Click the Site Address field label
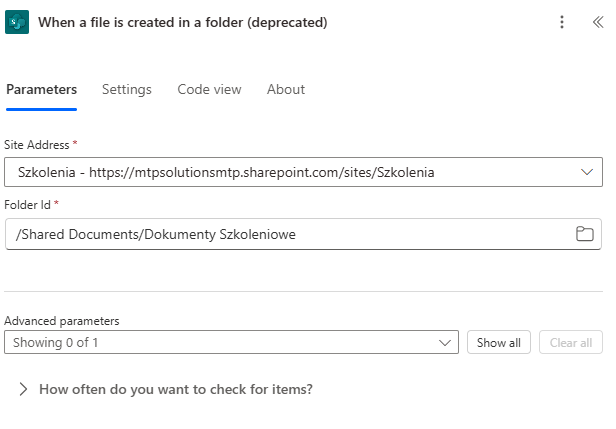 [x=37, y=145]
